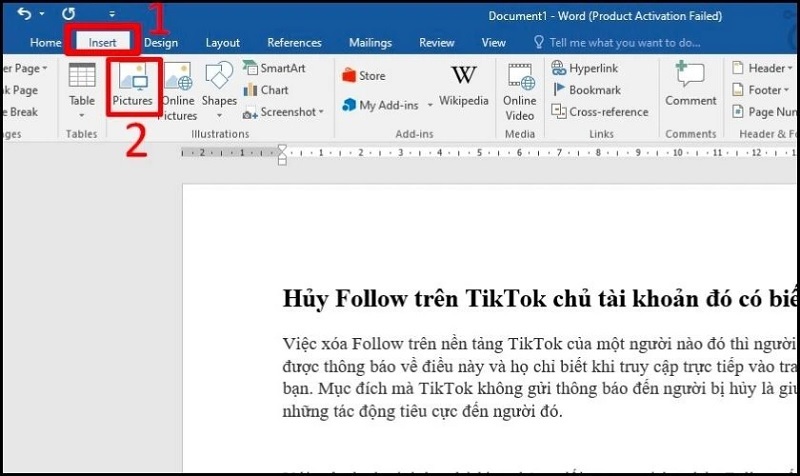Click the Undo arrow in Quick Access
The width and height of the screenshot is (800, 476).
pos(25,15)
